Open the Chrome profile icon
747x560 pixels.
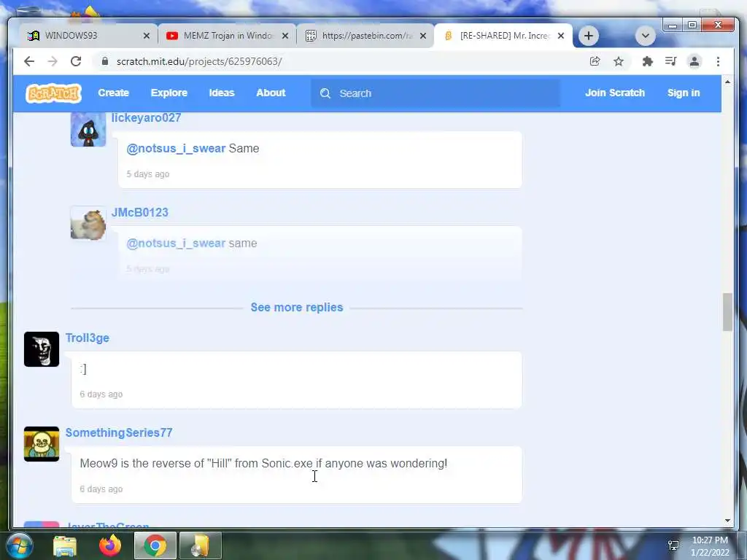[x=694, y=61]
